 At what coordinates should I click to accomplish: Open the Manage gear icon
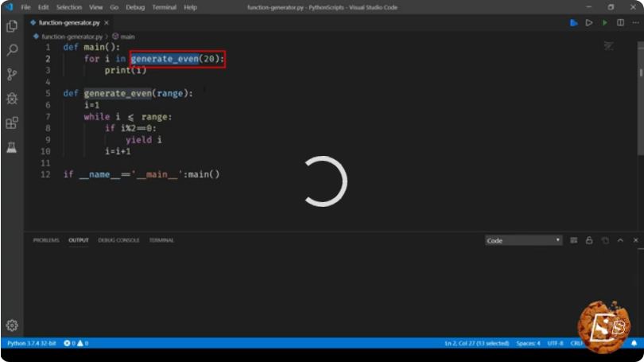[12, 325]
